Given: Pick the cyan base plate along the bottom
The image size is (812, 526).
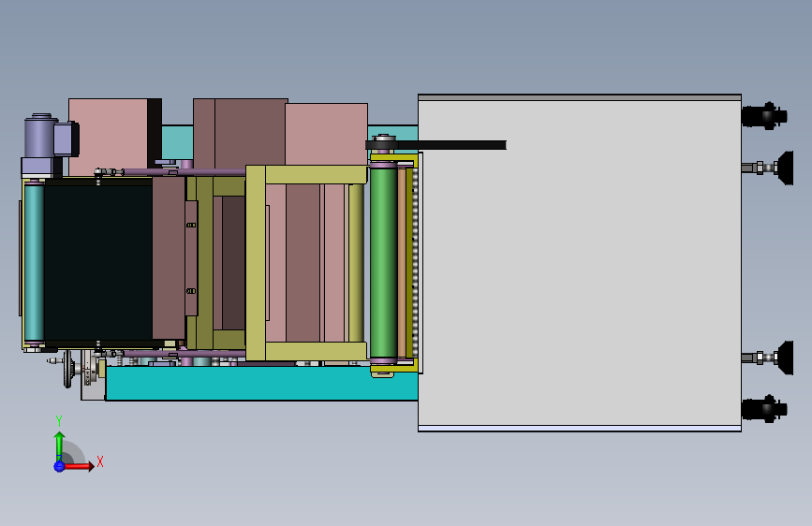Looking at the screenshot, I should click(261, 383).
